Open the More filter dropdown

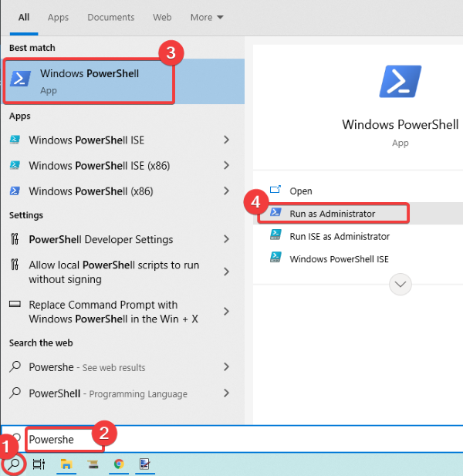(206, 17)
